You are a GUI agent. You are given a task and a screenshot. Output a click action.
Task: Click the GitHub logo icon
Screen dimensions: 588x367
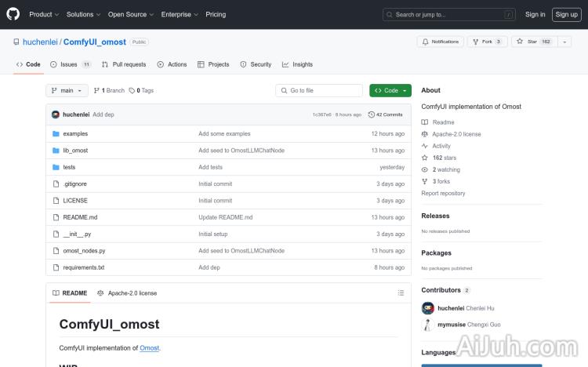(x=13, y=14)
